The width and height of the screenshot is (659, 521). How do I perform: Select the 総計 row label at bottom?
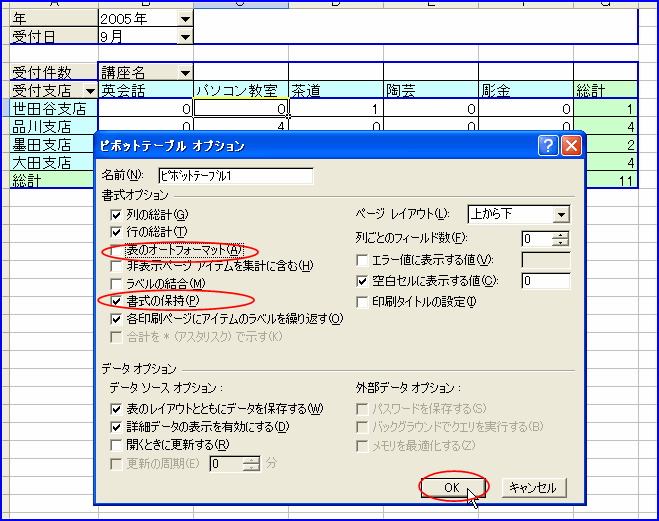pyautogui.click(x=53, y=180)
